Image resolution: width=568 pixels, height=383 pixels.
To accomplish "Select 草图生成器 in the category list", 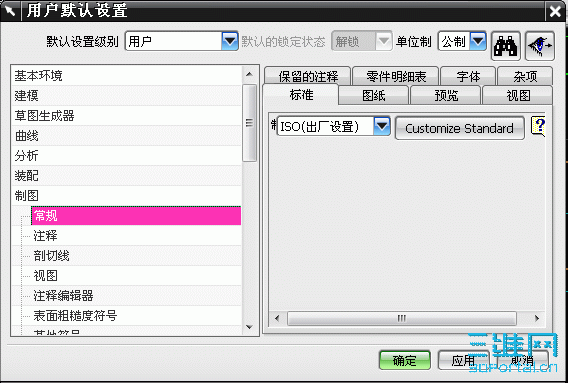I will pyautogui.click(x=126, y=116).
